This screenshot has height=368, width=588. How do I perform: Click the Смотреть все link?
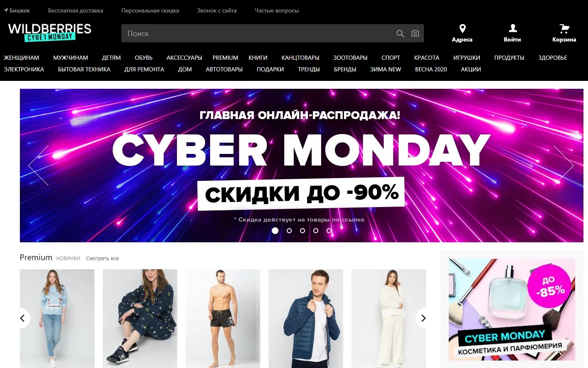tap(102, 258)
